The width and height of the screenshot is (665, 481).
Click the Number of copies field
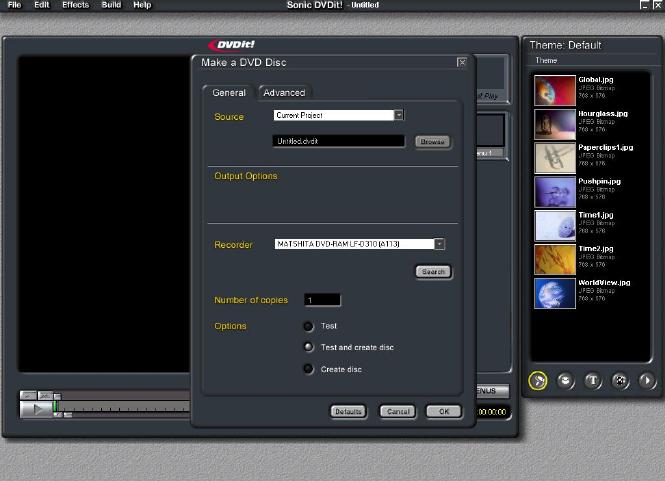pos(322,300)
